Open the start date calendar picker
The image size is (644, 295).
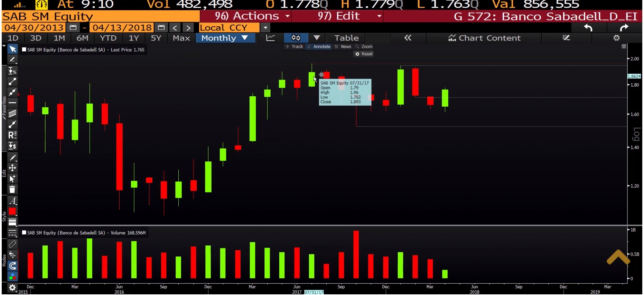(73, 27)
